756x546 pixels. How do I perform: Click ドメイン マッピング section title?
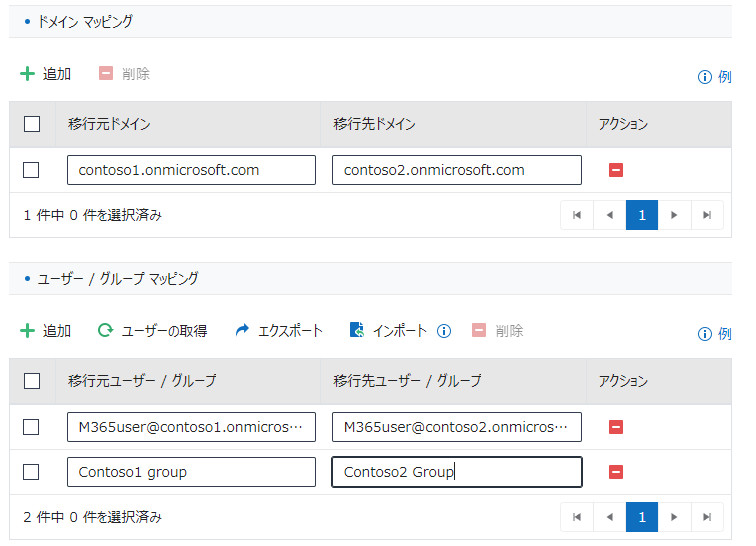pyautogui.click(x=85, y=22)
